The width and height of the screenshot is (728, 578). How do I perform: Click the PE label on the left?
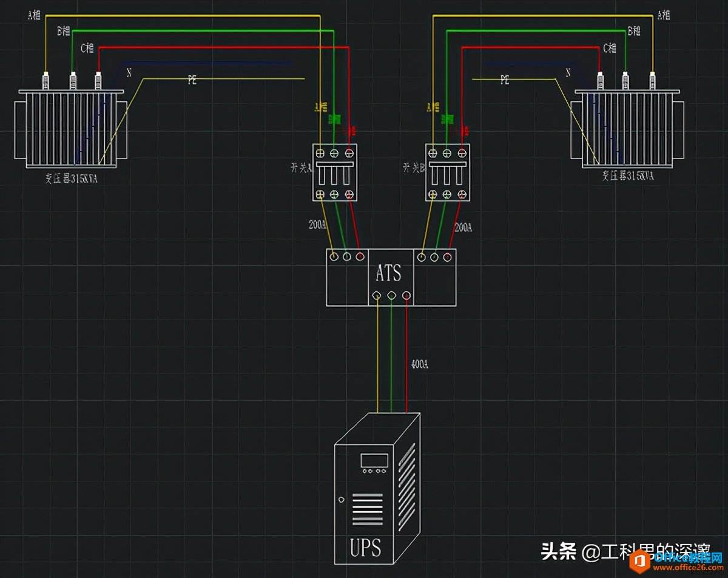[x=192, y=80]
